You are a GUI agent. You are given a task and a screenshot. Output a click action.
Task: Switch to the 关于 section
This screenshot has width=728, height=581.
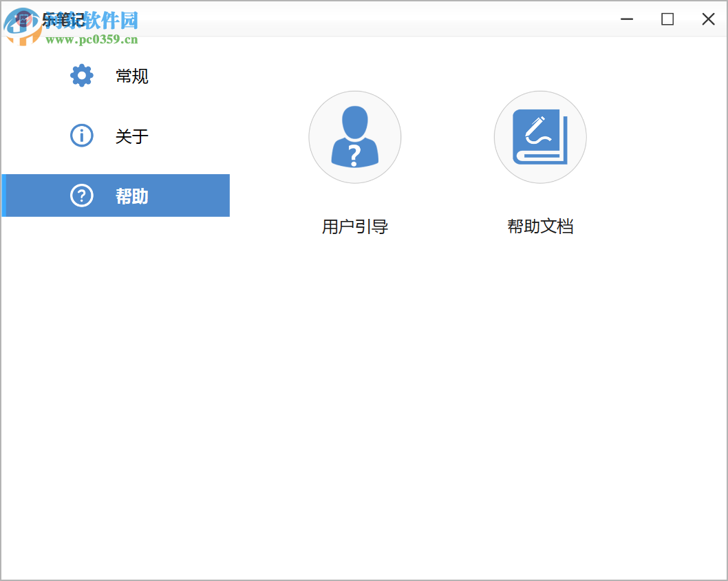click(131, 136)
